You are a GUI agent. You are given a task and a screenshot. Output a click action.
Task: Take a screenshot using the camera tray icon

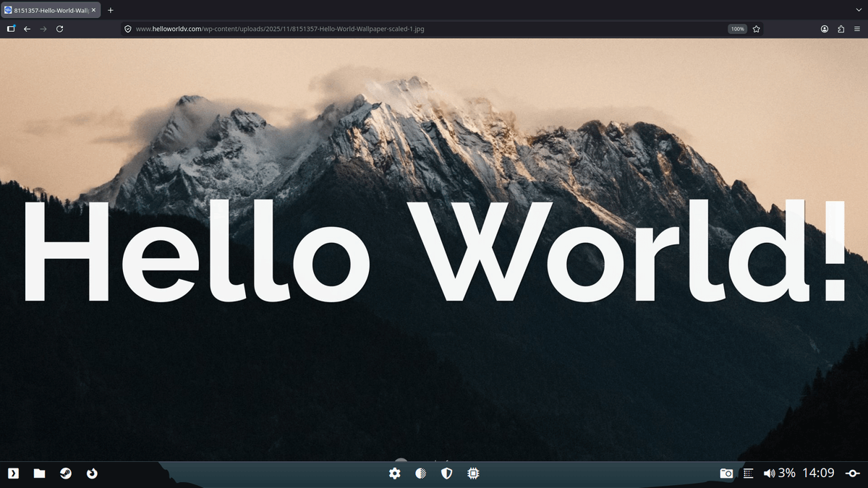[x=726, y=473]
